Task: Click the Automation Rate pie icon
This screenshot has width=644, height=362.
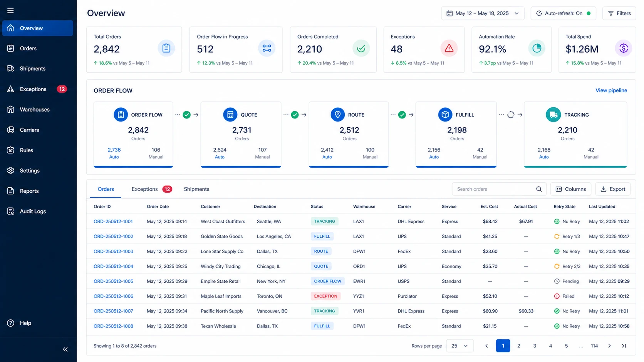Action: tap(537, 48)
